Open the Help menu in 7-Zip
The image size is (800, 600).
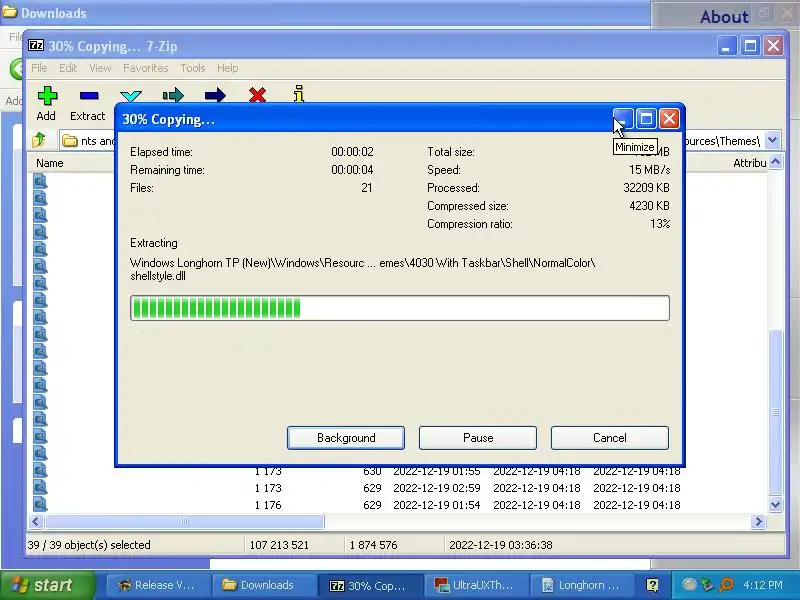pos(227,68)
